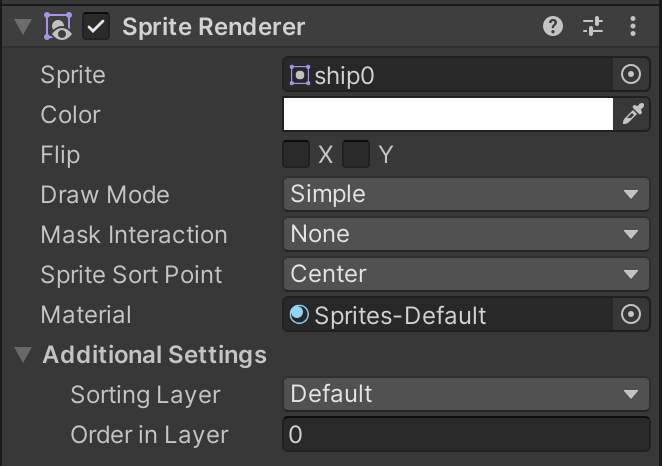Viewport: 662px width, 466px height.
Task: Click the Material object picker circle
Action: point(631,315)
